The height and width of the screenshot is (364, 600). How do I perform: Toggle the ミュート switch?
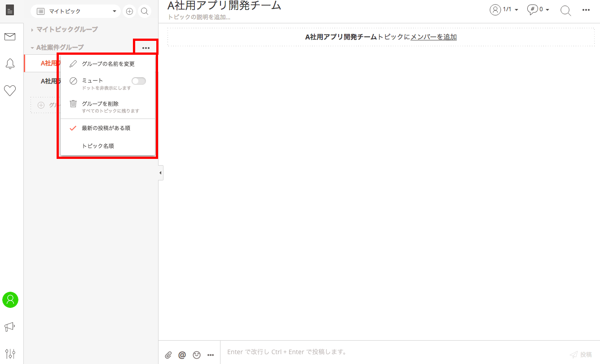pyautogui.click(x=138, y=81)
